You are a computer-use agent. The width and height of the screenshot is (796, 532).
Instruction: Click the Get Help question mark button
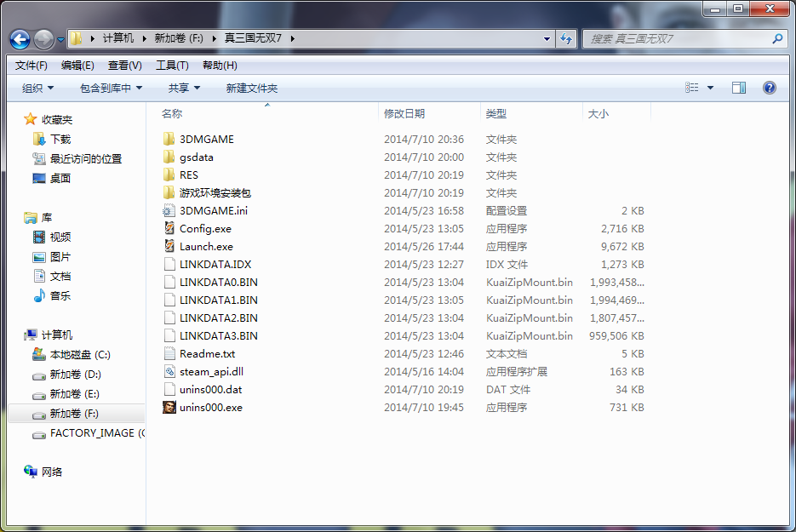click(769, 88)
